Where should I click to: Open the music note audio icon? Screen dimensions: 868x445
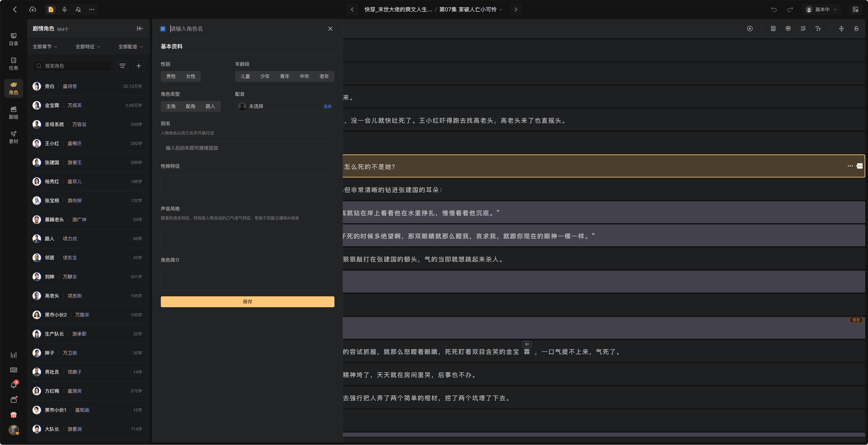click(78, 9)
